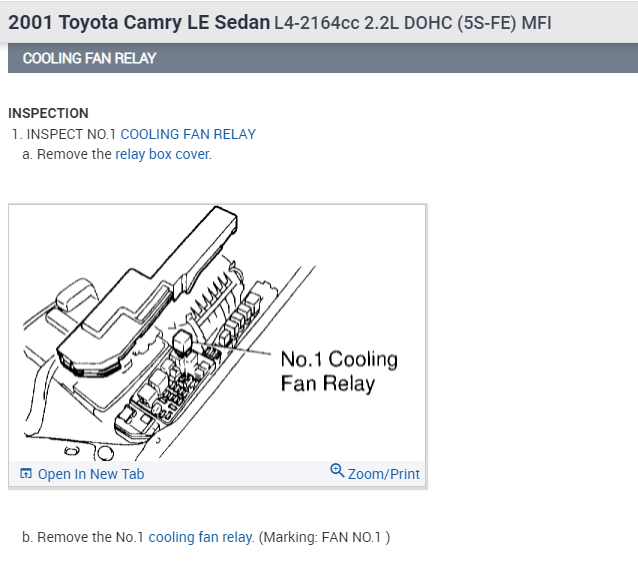The height and width of the screenshot is (565, 638).
Task: Open the lowercase cooling fan relay link in step b
Action: coord(200,537)
